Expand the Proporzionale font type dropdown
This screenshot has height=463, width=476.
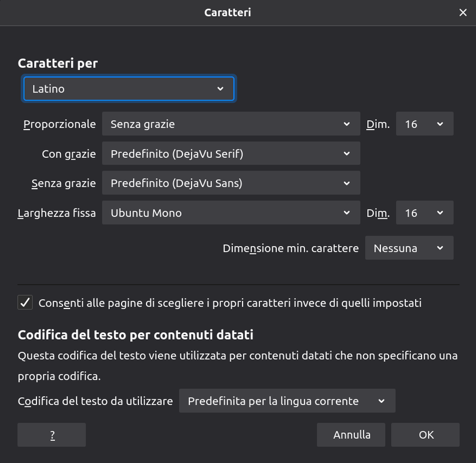pos(231,124)
